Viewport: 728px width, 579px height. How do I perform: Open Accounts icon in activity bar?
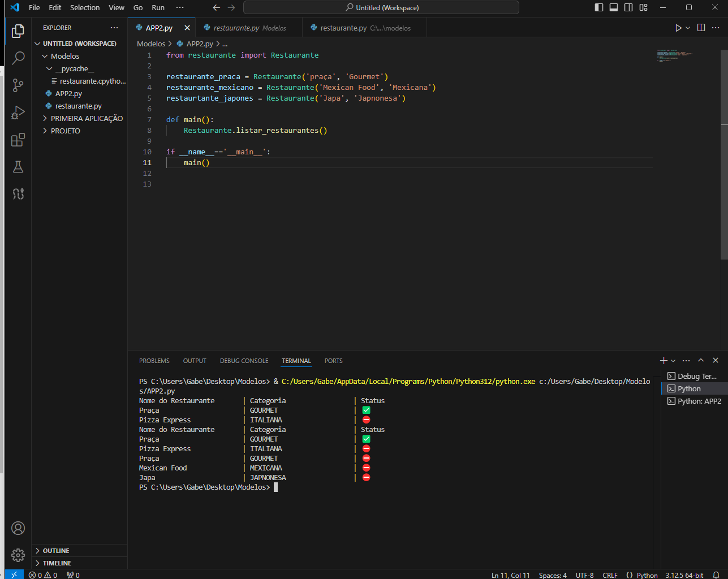(x=18, y=528)
